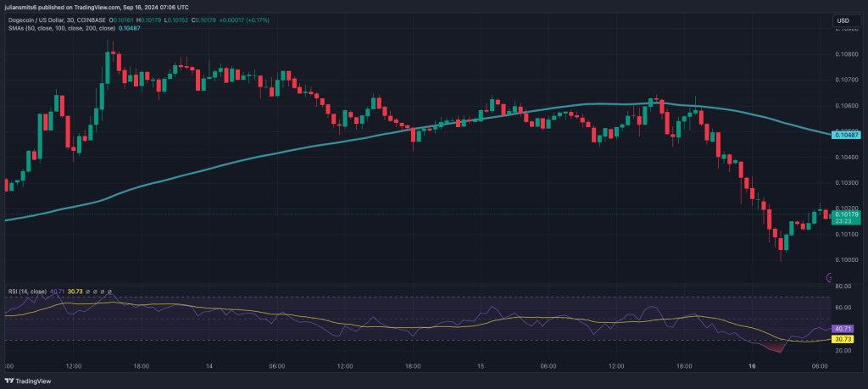Click the purple RSI legend value 40.71
The height and width of the screenshot is (389, 868).
(x=57, y=291)
